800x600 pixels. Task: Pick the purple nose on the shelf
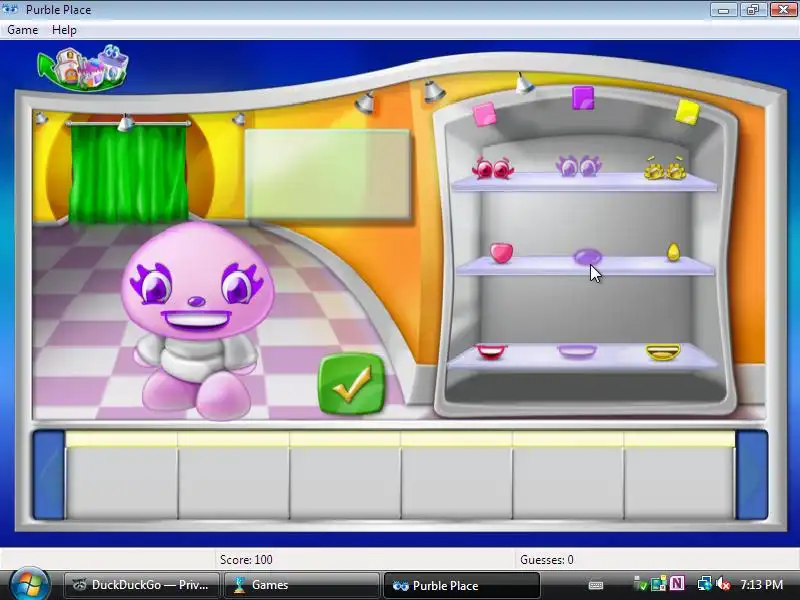click(x=587, y=256)
